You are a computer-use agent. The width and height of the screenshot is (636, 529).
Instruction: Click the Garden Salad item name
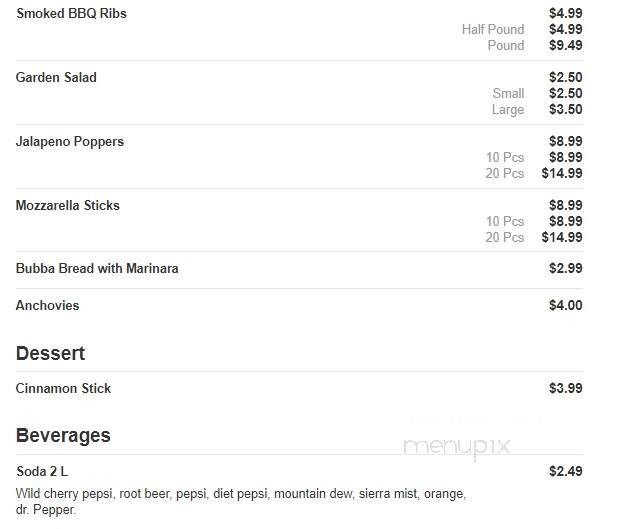click(56, 77)
